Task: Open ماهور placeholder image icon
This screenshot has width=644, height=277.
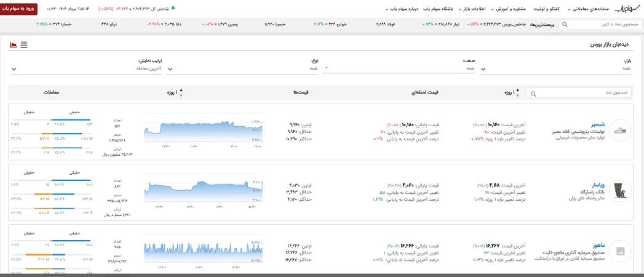Action: pyautogui.click(x=620, y=251)
